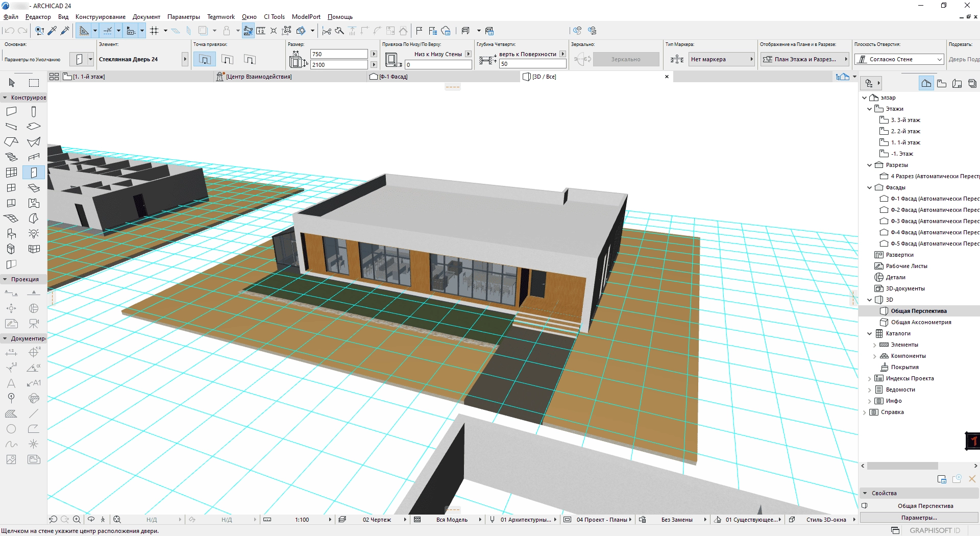Screen dimensions: 980x536
Task: Switch navigator to Layout Book
Action: (x=958, y=83)
